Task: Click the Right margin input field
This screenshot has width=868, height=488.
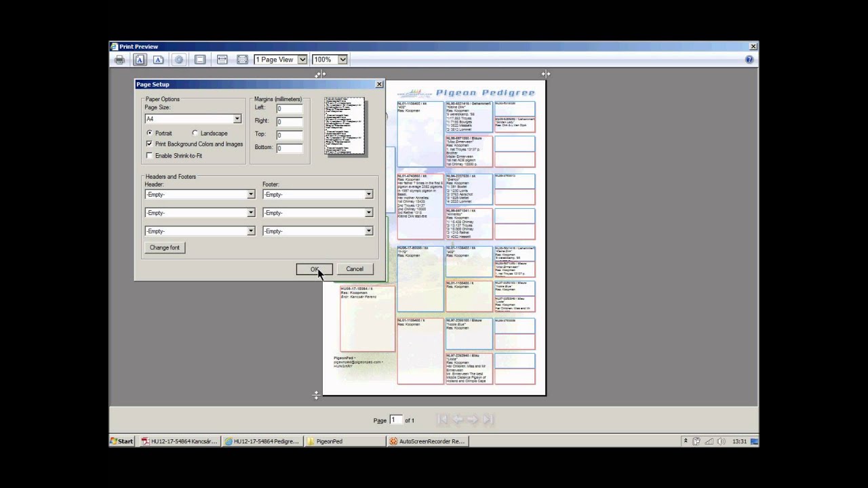Action: (289, 121)
